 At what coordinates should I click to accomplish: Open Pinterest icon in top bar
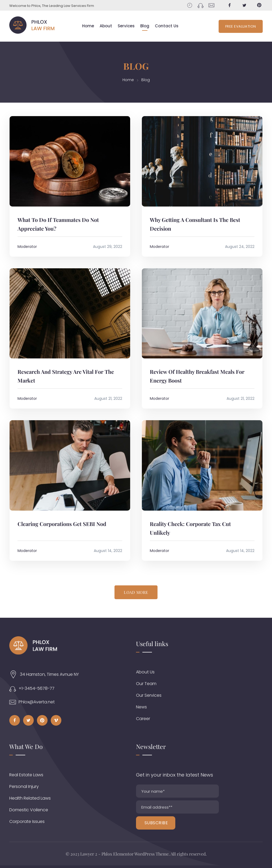tap(259, 5)
